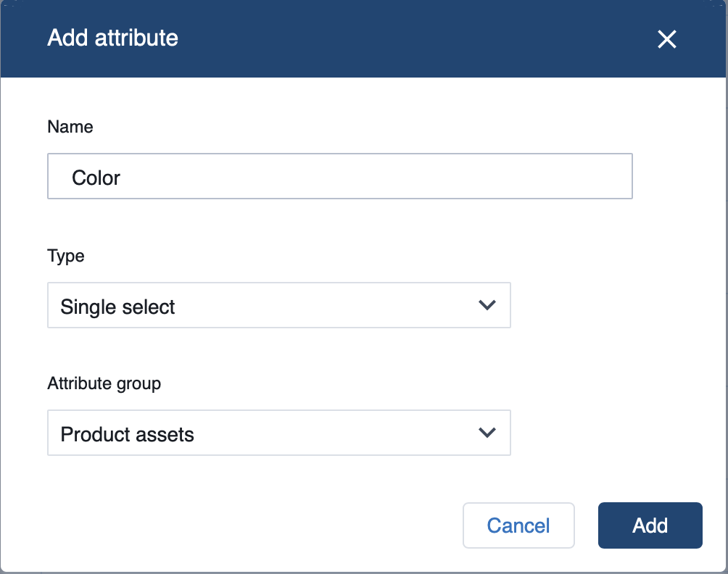Screen dimensions: 728x574
Task: Click the Attribute group label
Action: tap(104, 383)
